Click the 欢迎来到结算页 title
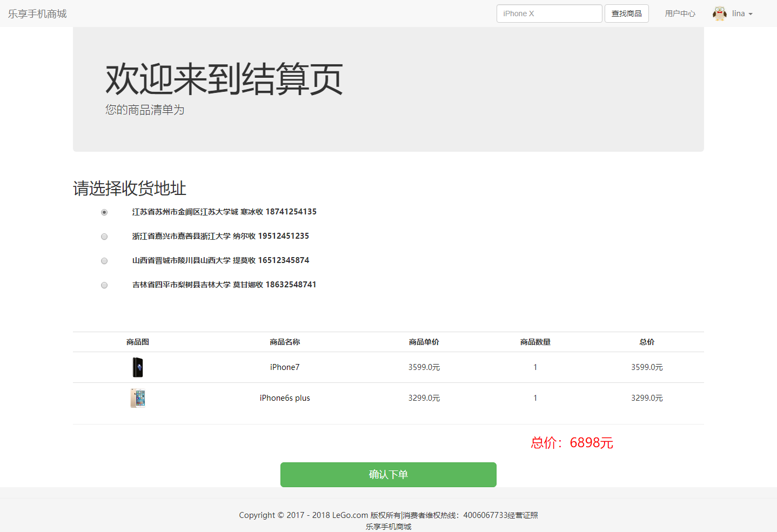 (x=224, y=79)
